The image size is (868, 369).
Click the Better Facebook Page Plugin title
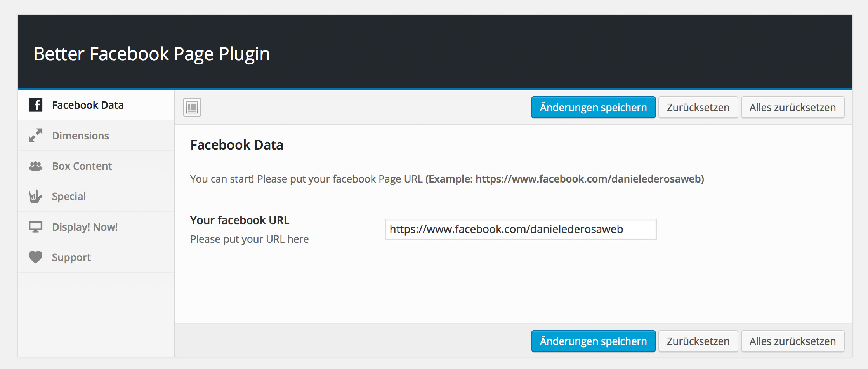click(x=152, y=54)
